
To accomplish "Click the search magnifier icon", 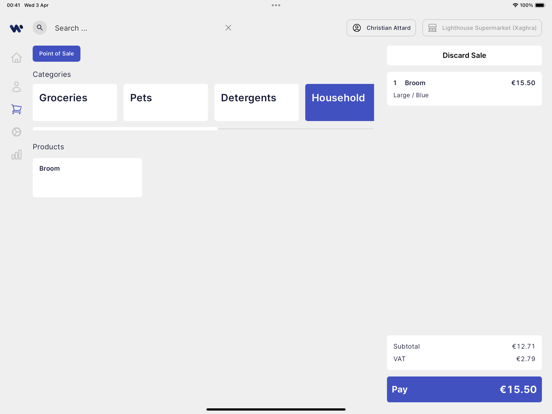I will (x=40, y=27).
